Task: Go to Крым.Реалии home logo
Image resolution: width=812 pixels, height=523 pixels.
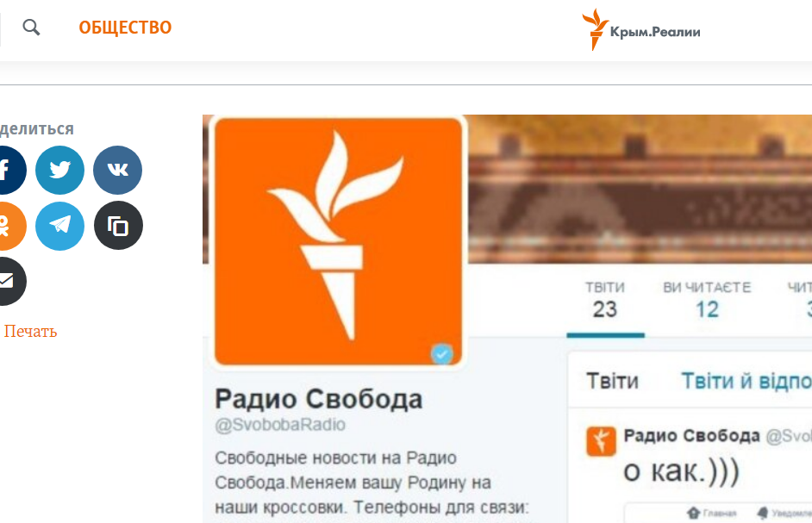Action: pos(641,30)
